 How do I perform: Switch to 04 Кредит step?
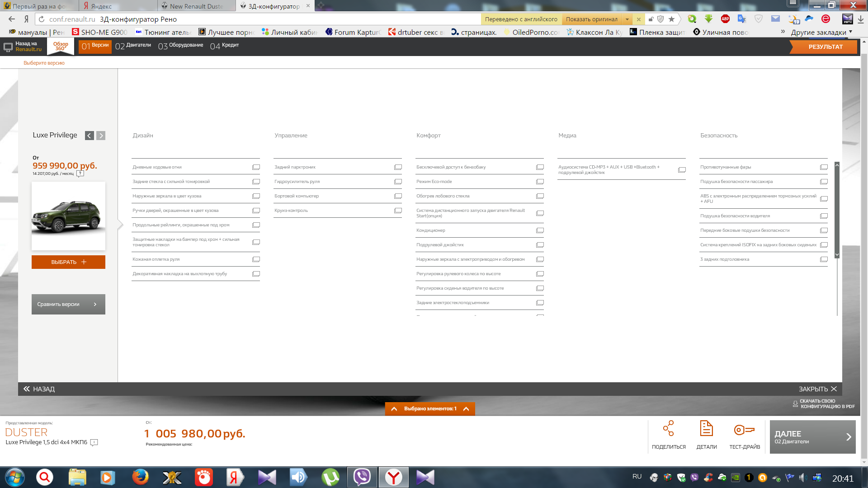click(x=224, y=46)
